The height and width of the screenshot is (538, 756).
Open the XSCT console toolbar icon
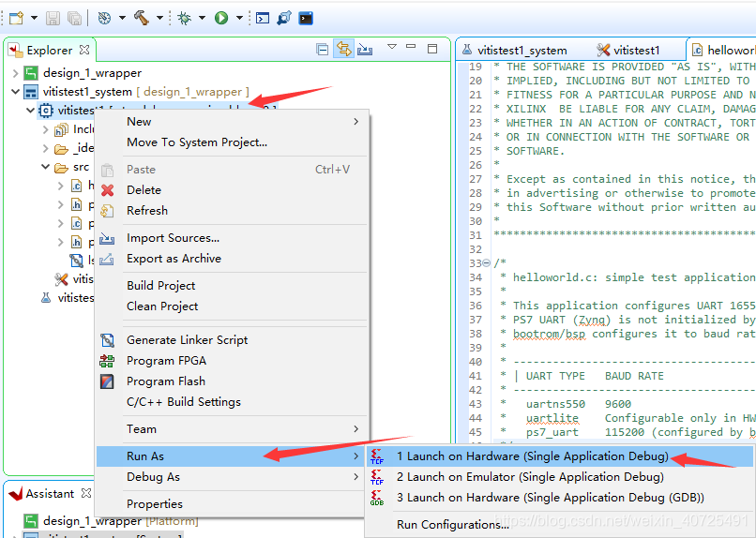pos(263,19)
